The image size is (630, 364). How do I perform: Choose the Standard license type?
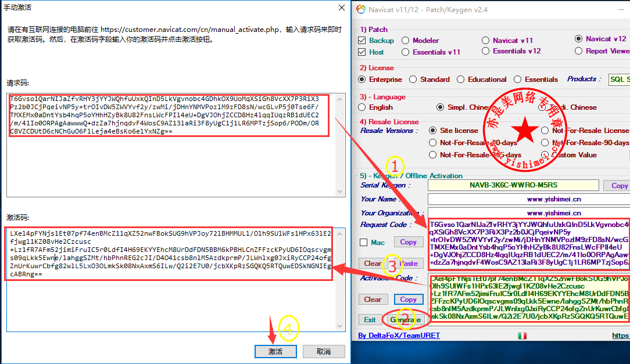[x=413, y=80]
